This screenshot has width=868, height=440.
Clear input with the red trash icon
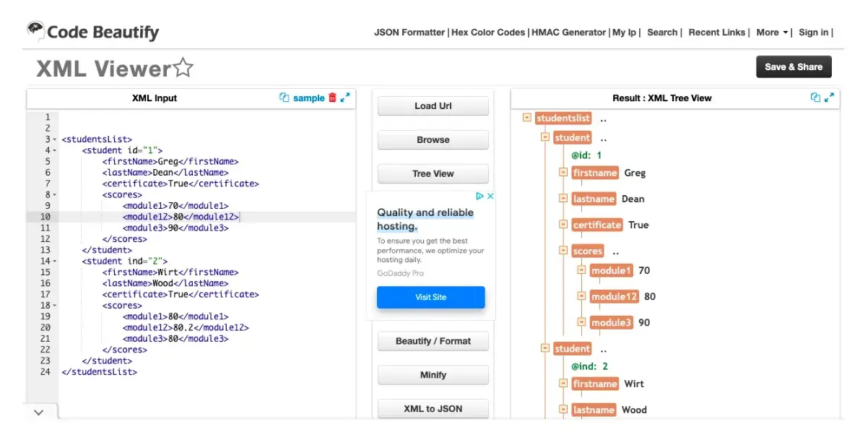[x=332, y=98]
